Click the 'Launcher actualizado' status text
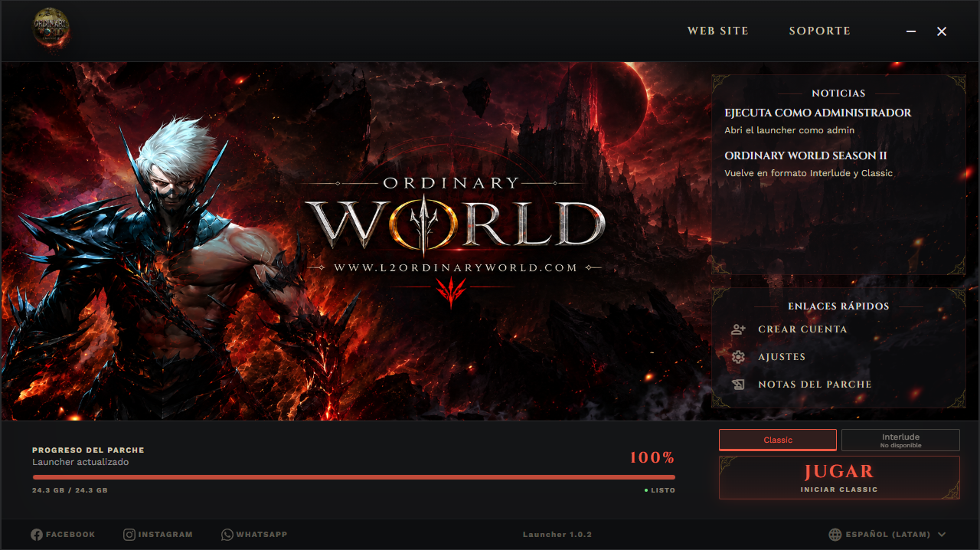 (80, 463)
